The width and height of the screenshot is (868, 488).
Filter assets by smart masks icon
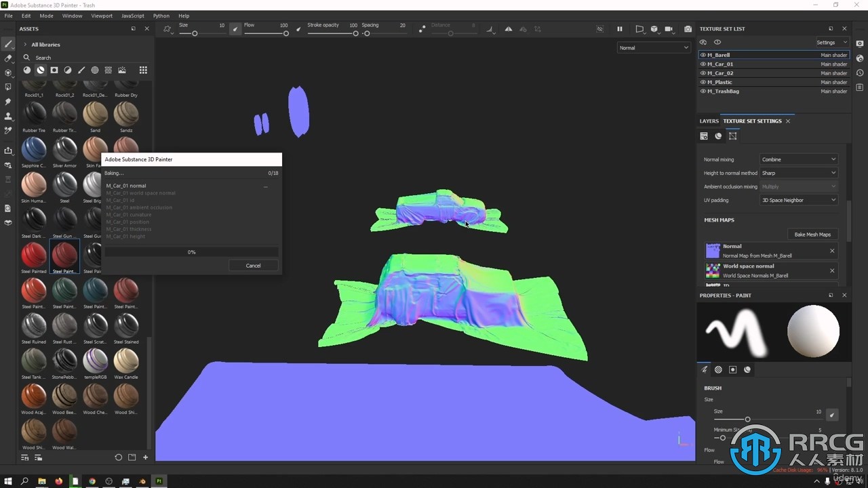(54, 70)
